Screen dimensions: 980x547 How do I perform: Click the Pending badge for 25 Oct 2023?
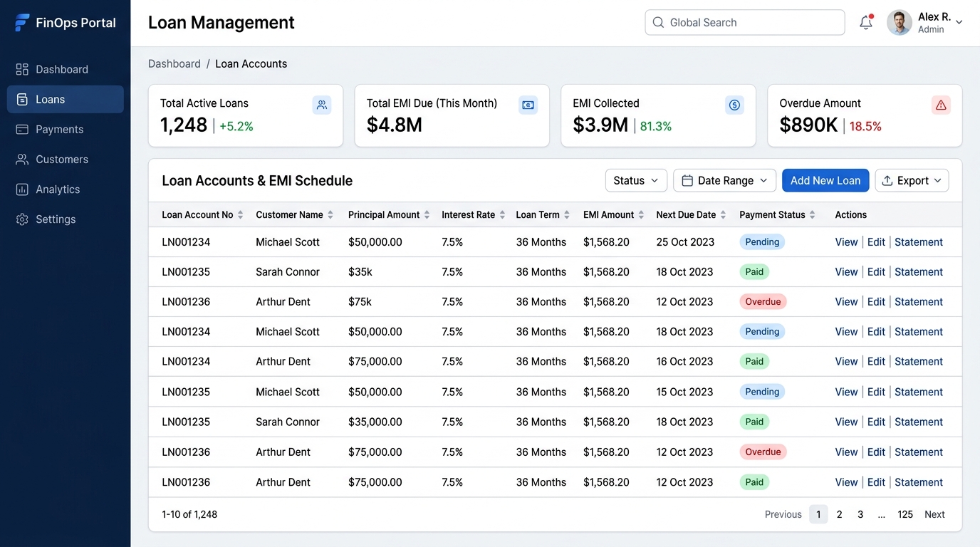click(762, 242)
